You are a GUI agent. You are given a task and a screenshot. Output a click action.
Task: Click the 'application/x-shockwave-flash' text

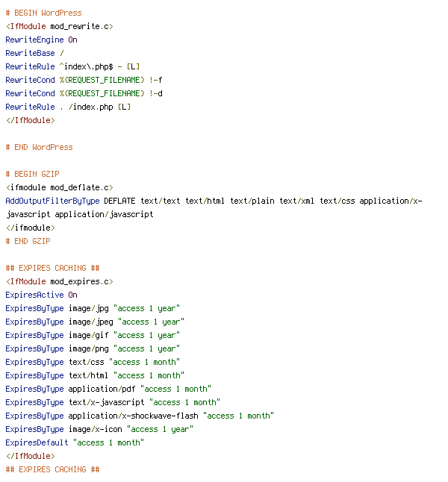133,416
